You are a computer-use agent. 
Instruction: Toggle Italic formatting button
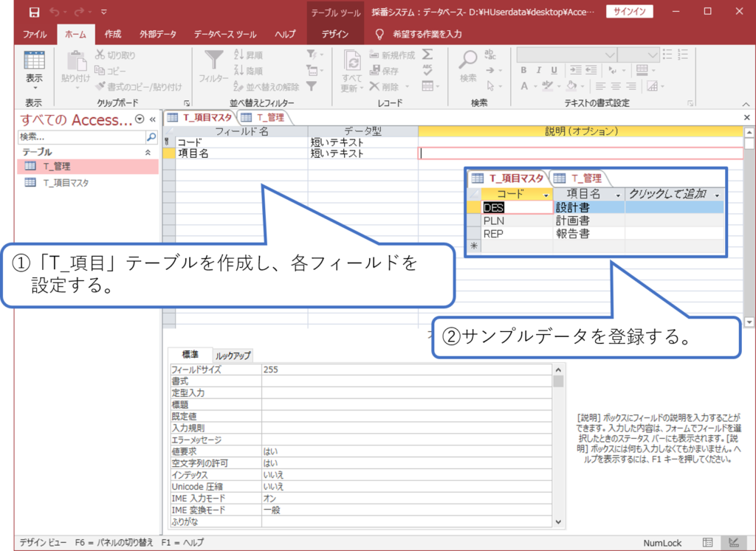pos(538,70)
